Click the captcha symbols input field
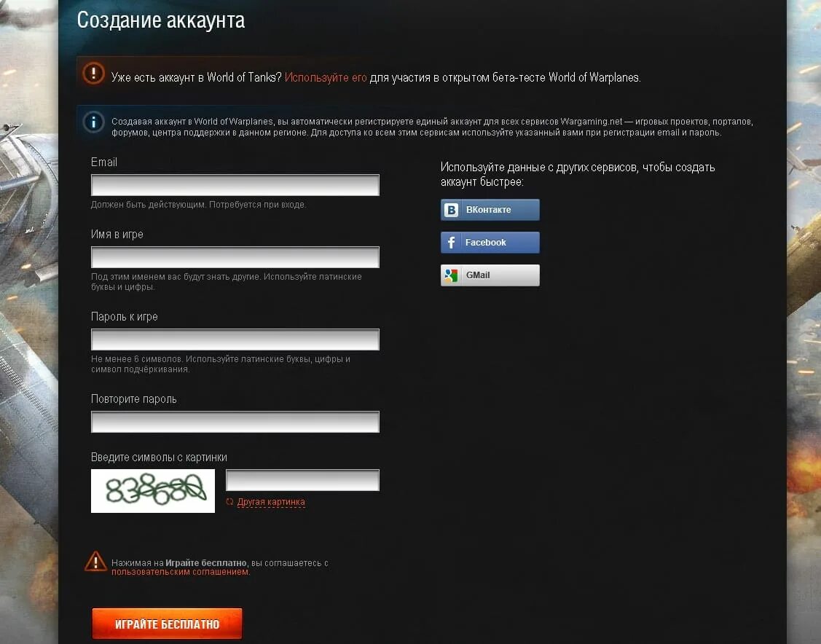This screenshot has height=644, width=821. click(x=302, y=480)
